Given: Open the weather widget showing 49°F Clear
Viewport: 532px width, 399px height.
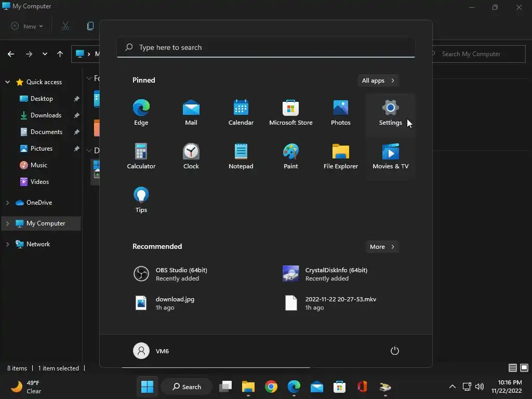Looking at the screenshot, I should (25, 387).
